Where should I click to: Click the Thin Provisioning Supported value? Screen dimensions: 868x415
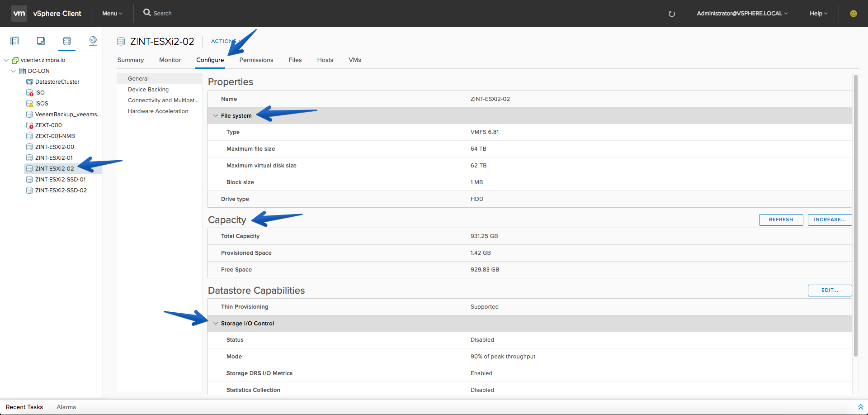coord(485,307)
